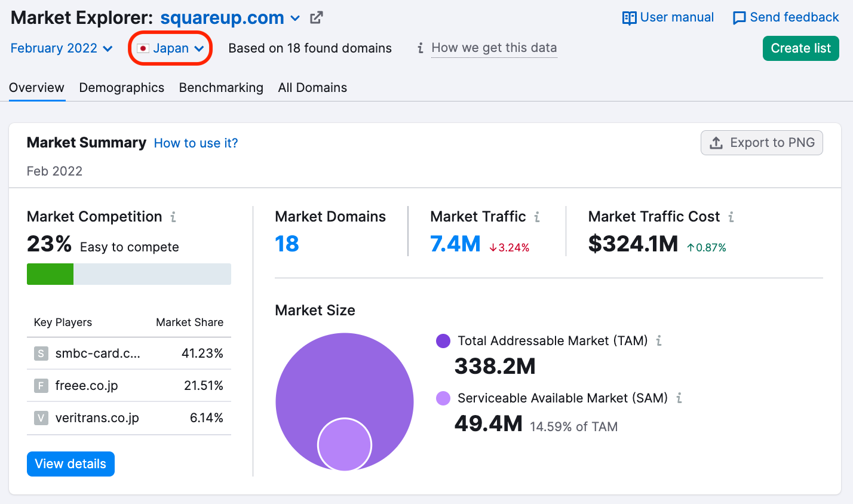Click the freee.co.jp key player name
Image resolution: width=853 pixels, height=504 pixels.
87,386
